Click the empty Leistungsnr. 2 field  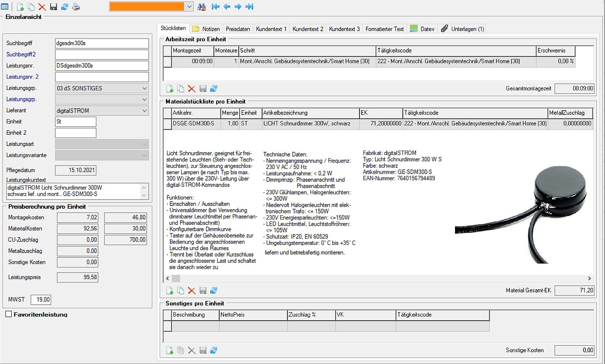pyautogui.click(x=102, y=77)
